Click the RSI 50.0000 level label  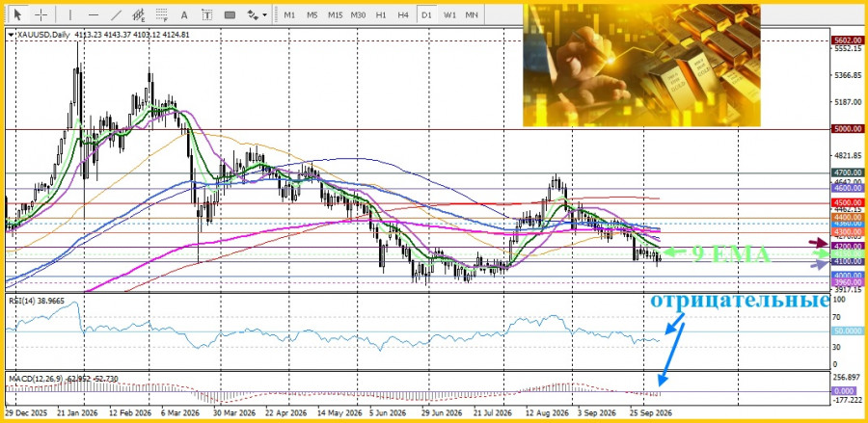click(848, 330)
